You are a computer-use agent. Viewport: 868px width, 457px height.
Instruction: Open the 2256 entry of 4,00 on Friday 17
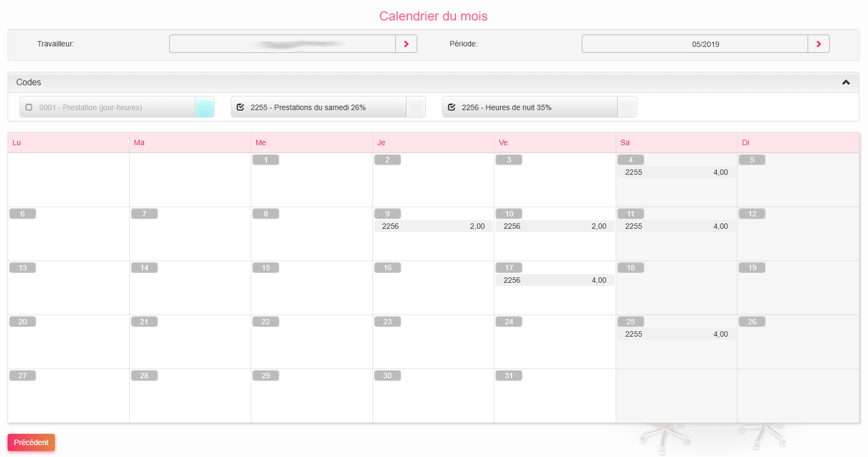554,280
